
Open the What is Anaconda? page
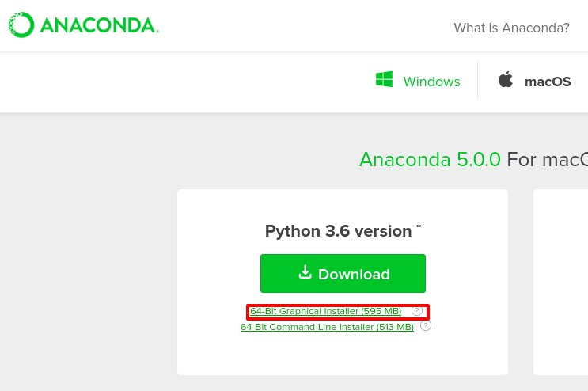[511, 28]
